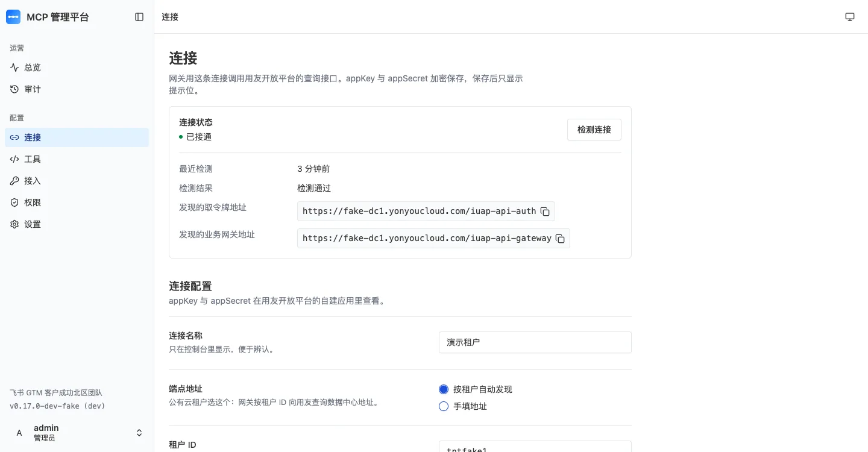Click the 3 分钟前 value
This screenshot has height=452, width=868.
click(x=313, y=169)
